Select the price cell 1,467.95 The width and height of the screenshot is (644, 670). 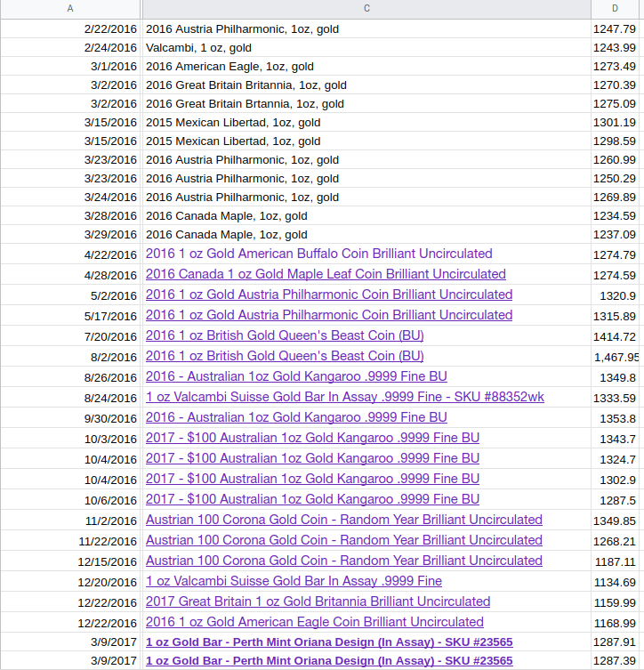[616, 358]
